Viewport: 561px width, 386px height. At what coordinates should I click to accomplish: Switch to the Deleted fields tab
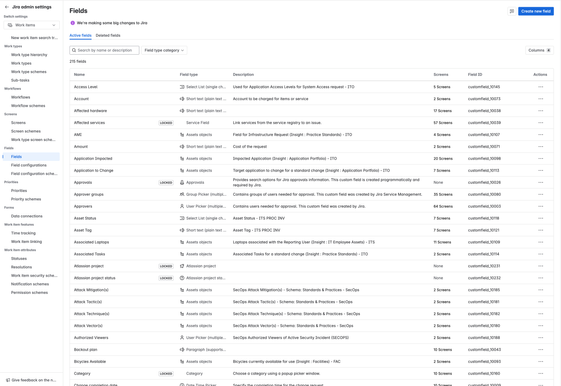(108, 35)
